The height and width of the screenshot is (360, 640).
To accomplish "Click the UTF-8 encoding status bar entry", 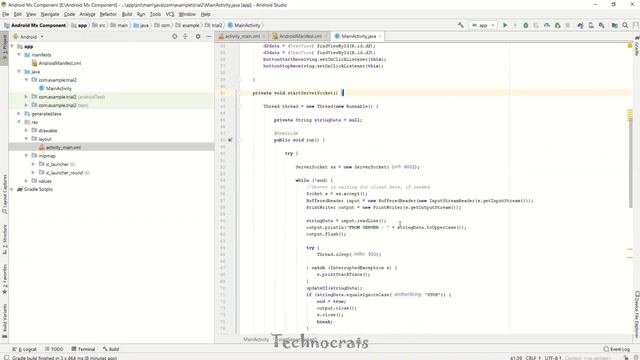I will coord(552,358).
